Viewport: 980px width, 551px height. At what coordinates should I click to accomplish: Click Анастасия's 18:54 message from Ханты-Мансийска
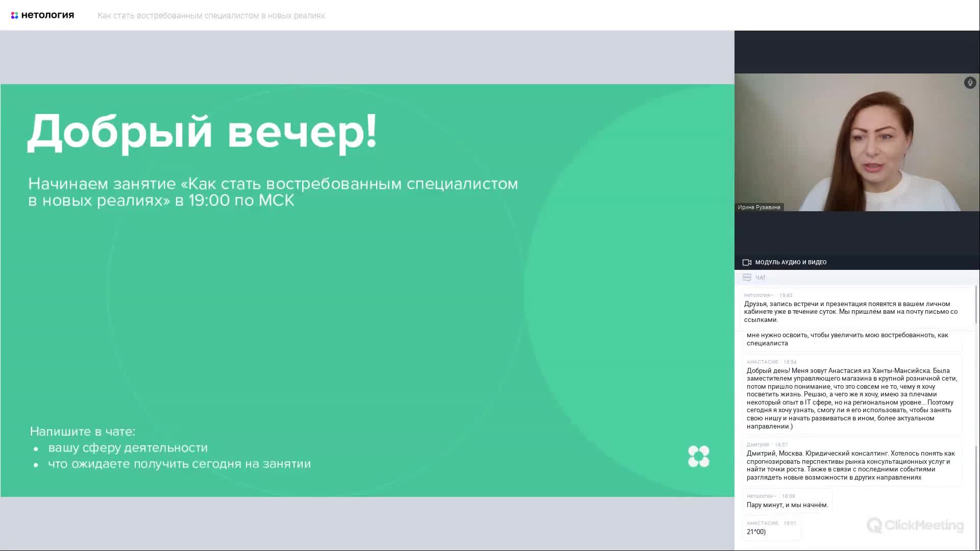[x=852, y=394]
